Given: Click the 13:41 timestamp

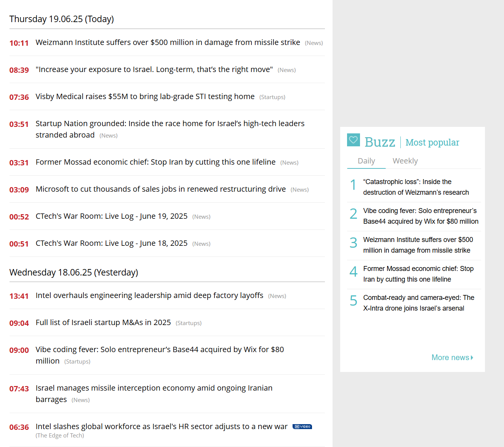Looking at the screenshot, I should coord(19,296).
